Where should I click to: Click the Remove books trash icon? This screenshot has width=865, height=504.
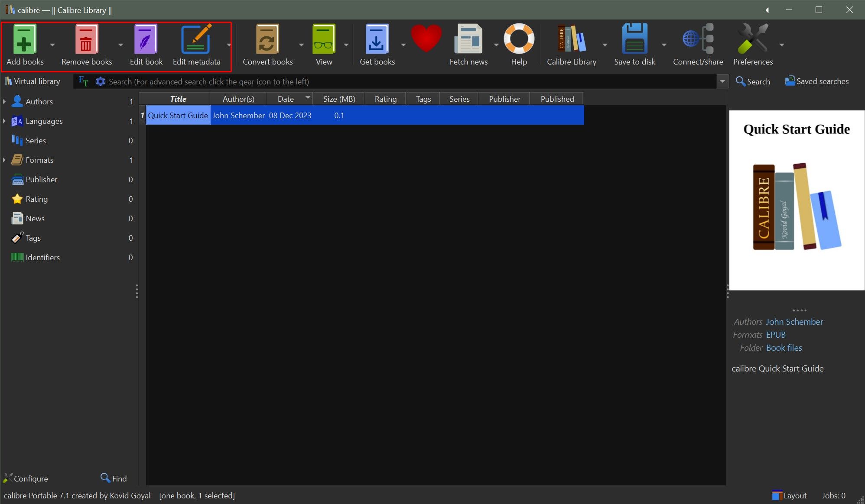click(x=86, y=39)
